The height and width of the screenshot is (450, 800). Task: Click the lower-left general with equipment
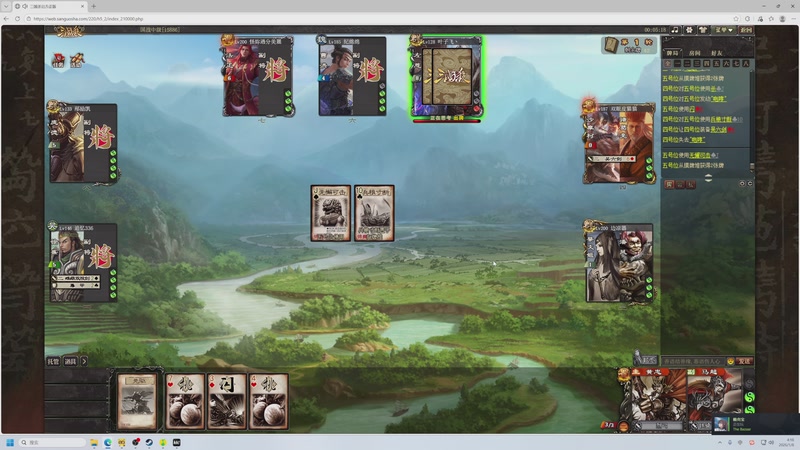click(83, 263)
